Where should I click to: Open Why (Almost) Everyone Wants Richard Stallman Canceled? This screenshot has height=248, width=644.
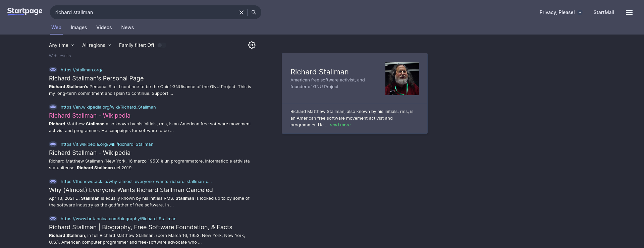131,190
